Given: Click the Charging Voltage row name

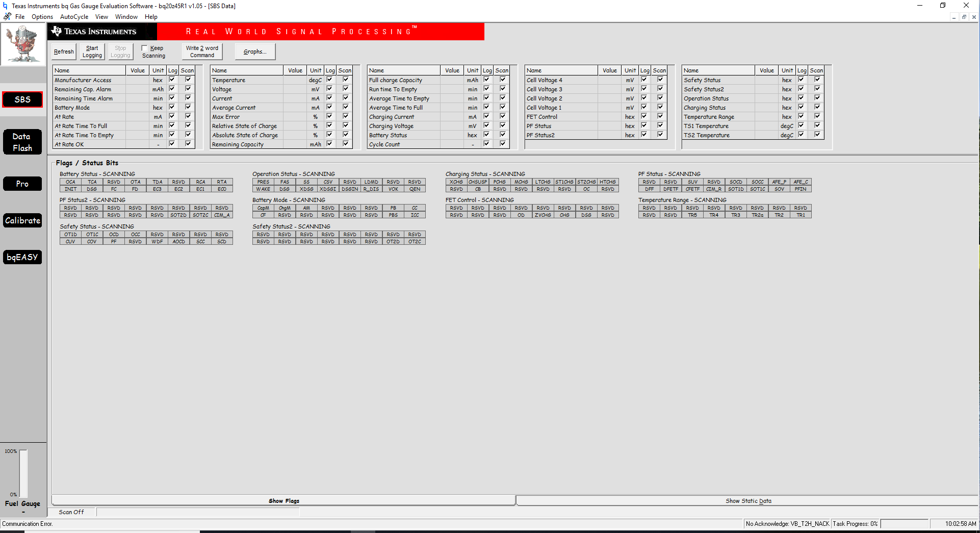Looking at the screenshot, I should tap(391, 126).
